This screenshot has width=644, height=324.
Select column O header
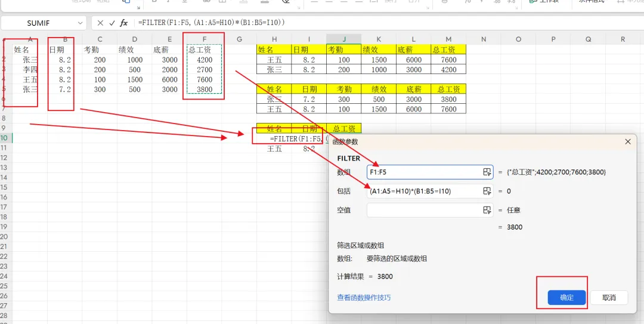click(518, 39)
